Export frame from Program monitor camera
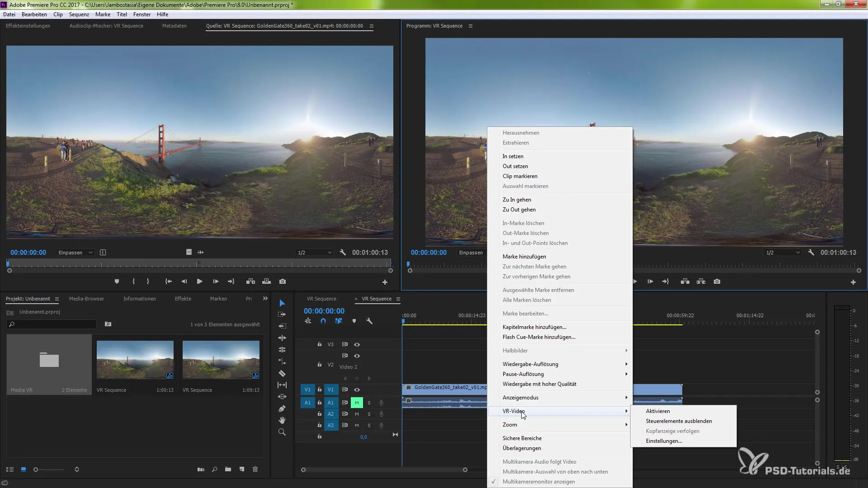Viewport: 868px width, 488px height. point(717,282)
